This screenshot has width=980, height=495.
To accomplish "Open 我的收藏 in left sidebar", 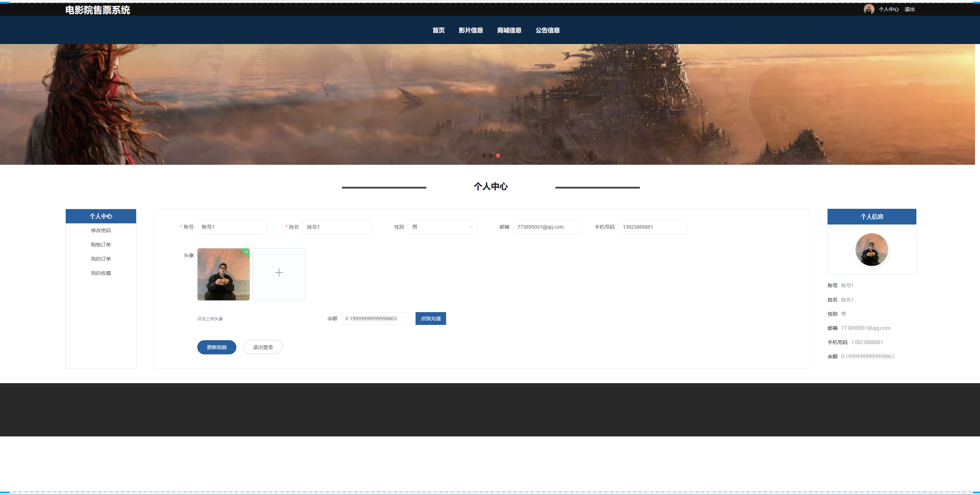I will [101, 273].
